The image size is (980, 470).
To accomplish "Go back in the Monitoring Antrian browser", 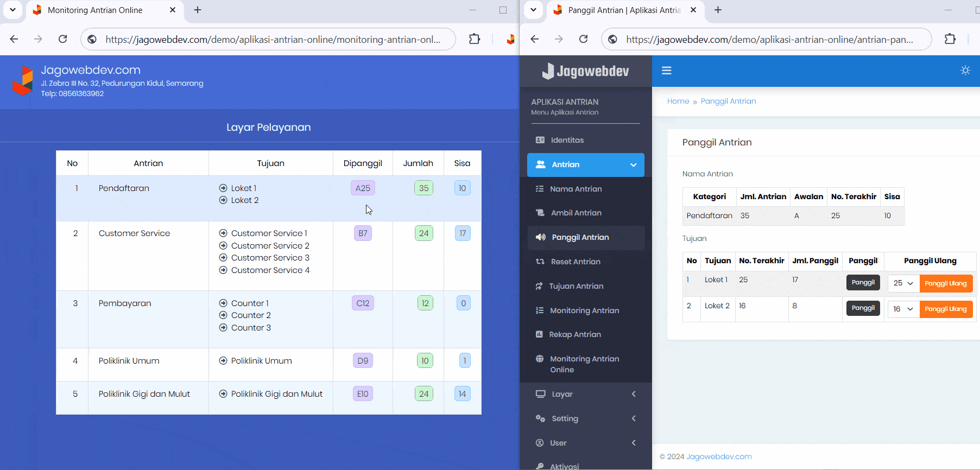I will point(14,39).
